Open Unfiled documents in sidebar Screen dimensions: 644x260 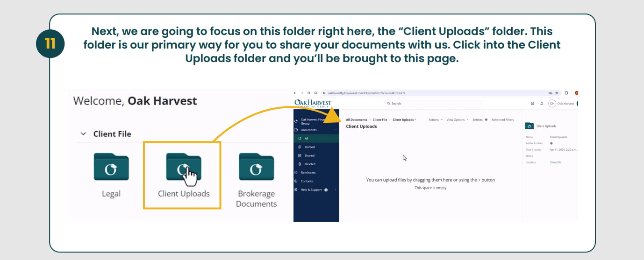(x=316, y=147)
